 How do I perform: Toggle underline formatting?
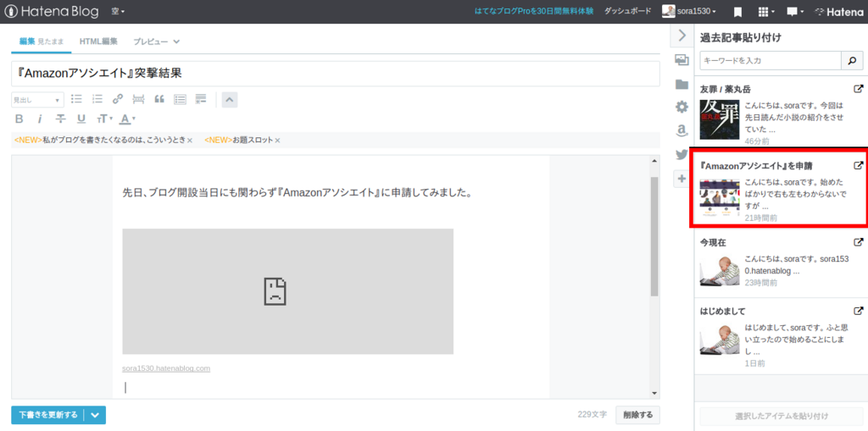point(81,119)
